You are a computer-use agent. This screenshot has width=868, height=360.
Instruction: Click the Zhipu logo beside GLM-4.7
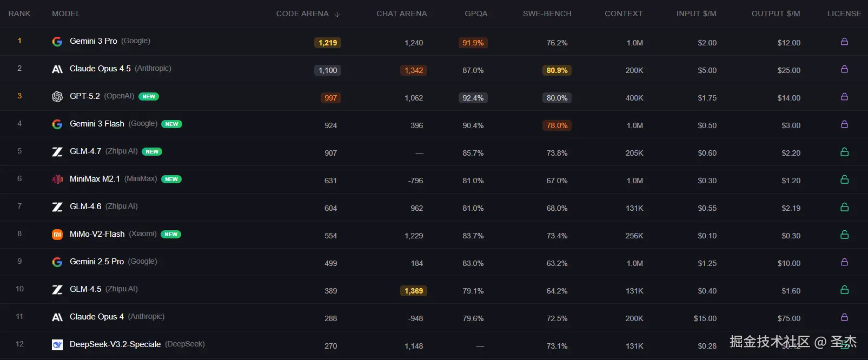(57, 152)
